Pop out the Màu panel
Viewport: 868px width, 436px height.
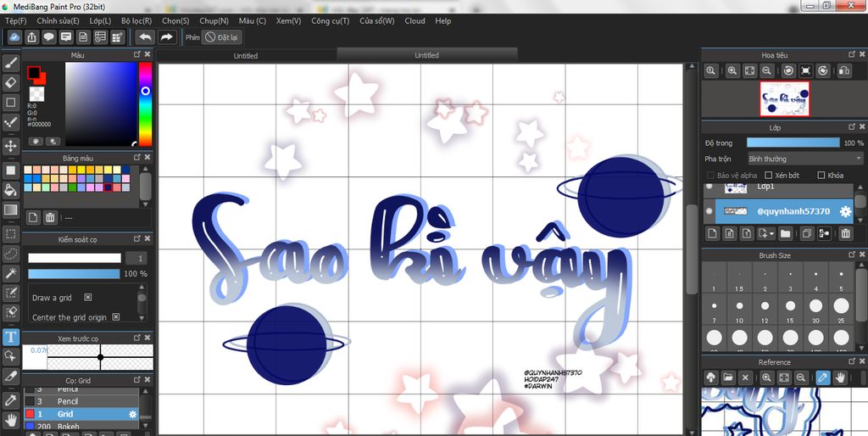coord(137,54)
